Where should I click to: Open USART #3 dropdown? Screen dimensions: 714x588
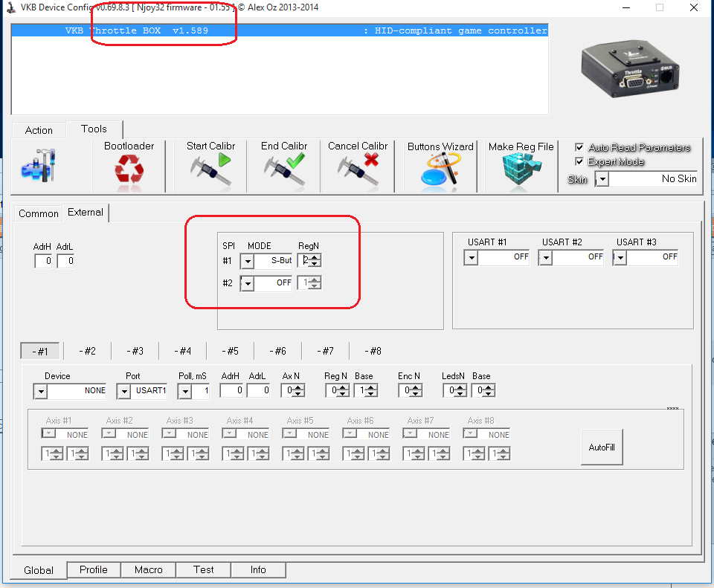point(620,258)
